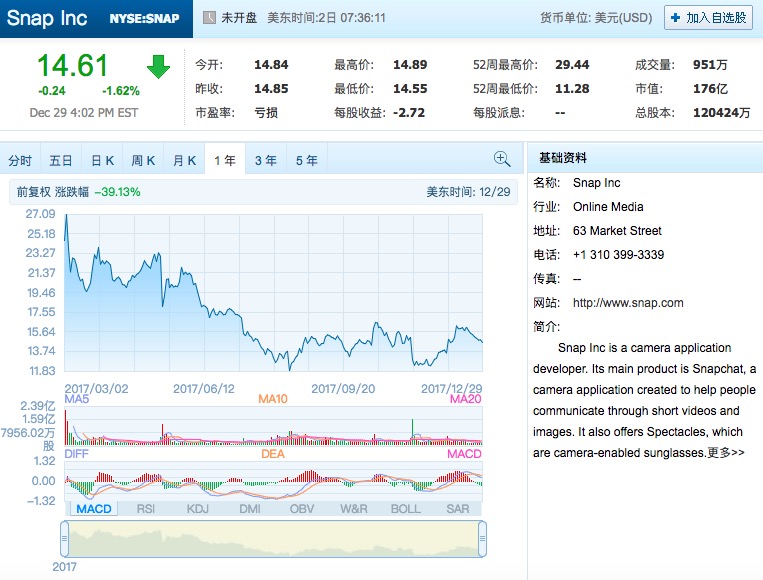Click left handle of timeline range slider

pos(64,539)
